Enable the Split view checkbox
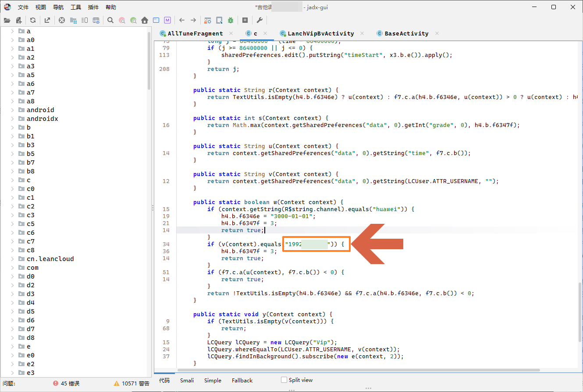The height and width of the screenshot is (392, 583). 283,380
